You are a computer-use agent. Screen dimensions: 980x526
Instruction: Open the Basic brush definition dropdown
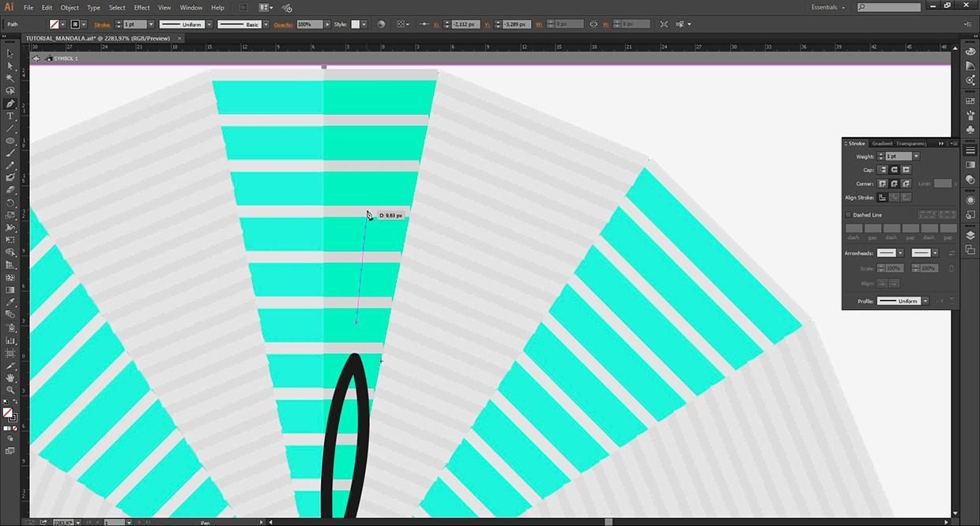click(266, 25)
